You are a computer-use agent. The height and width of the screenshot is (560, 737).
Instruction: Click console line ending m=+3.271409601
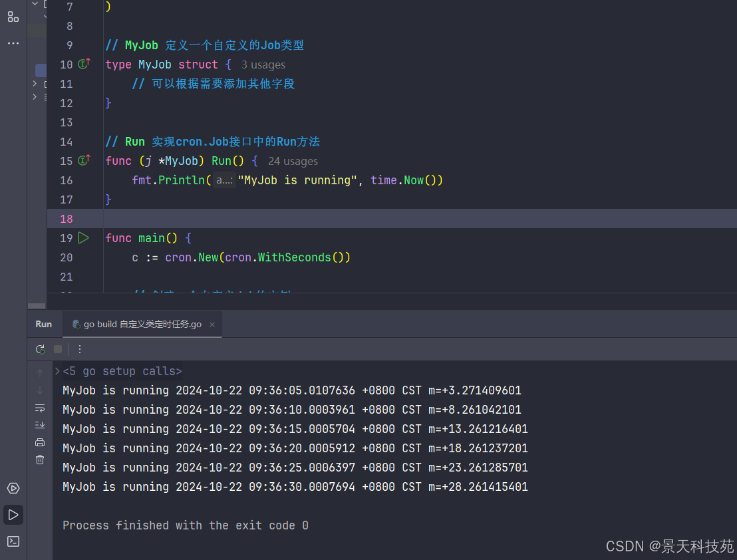[x=292, y=390]
